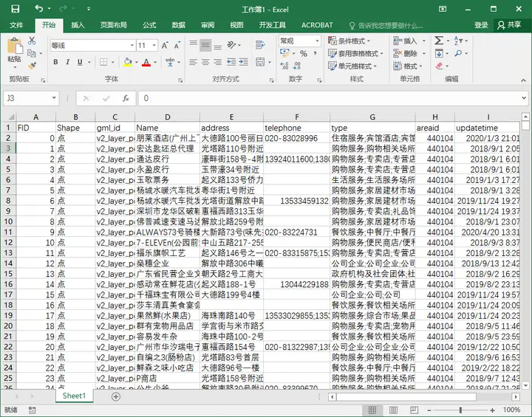Viewport: 532px width, 417px height.
Task: Toggle center text alignment
Action: [205, 62]
